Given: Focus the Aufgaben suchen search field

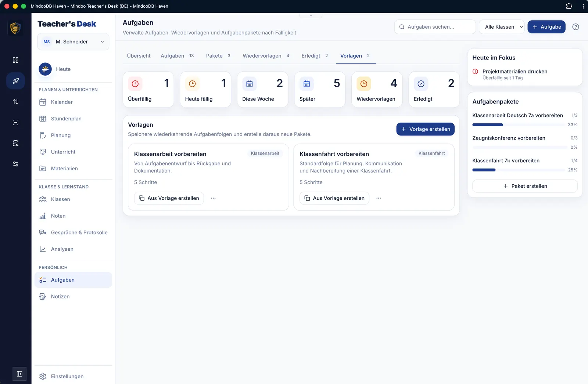Looking at the screenshot, I should (x=435, y=27).
